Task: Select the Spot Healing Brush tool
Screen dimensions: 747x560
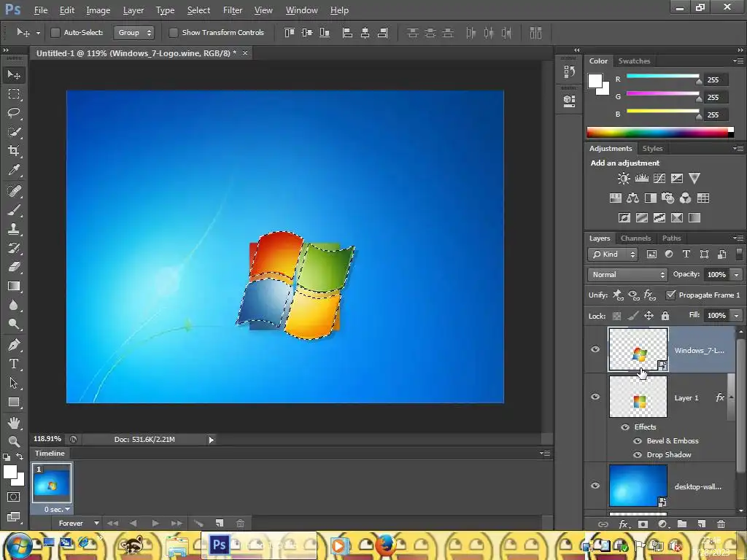Action: click(14, 191)
